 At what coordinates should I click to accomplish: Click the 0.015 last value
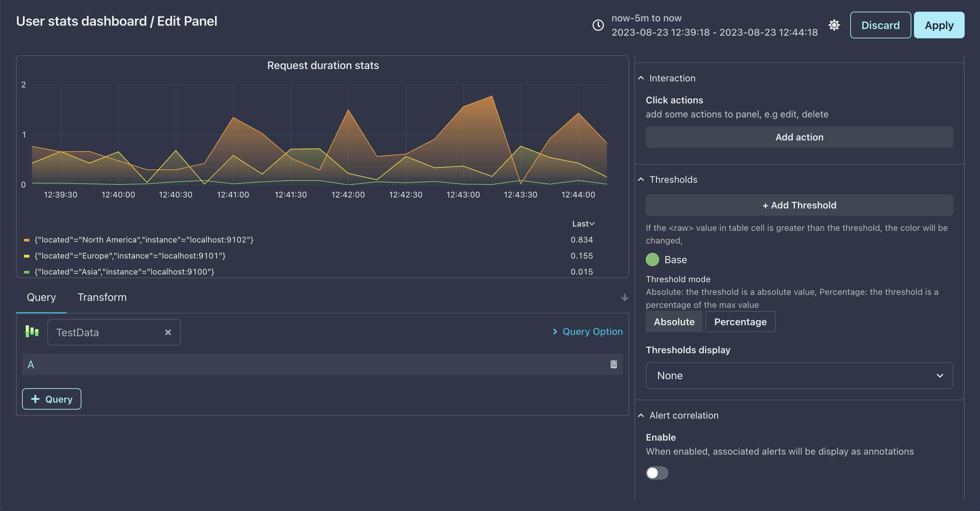(x=581, y=272)
